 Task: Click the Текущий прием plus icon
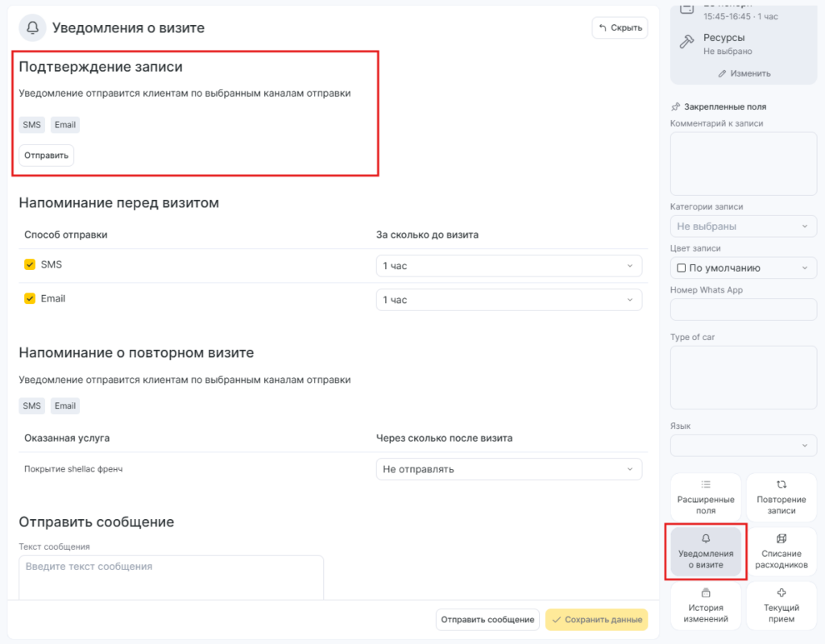[x=781, y=593]
